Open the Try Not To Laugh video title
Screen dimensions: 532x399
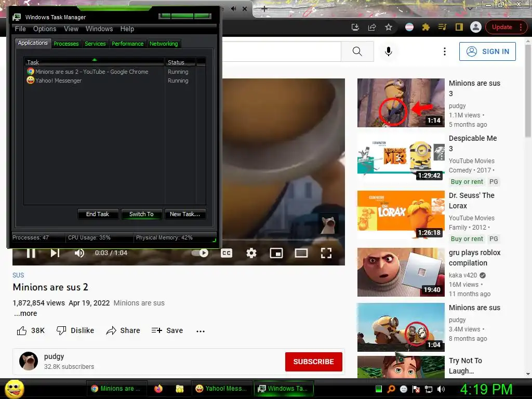(465, 366)
